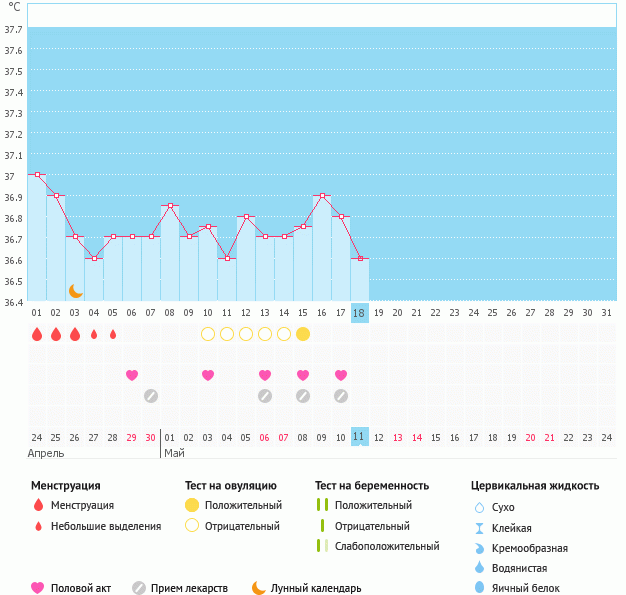The image size is (626, 595).
Task: Click the 37.0 temperature point on day 01
Action: 37,175
